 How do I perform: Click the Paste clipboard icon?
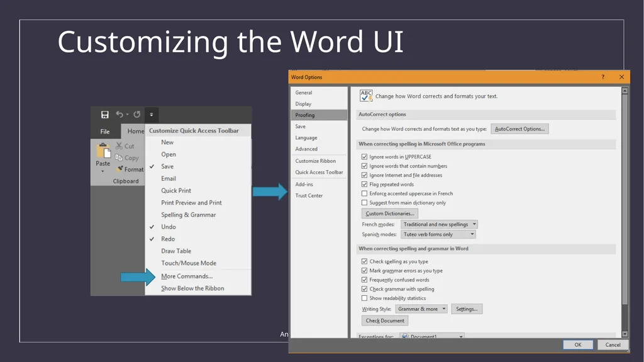click(x=103, y=150)
